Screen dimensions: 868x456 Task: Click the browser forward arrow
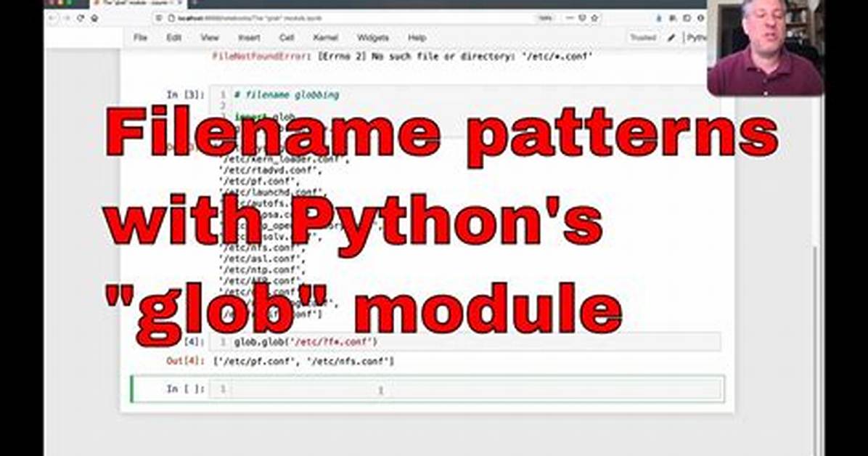click(67, 17)
